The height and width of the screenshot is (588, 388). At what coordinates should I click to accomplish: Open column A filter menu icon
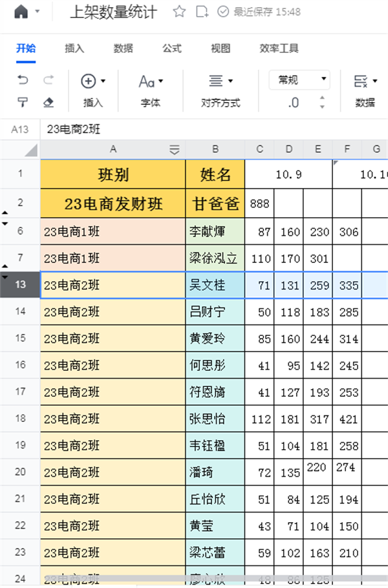click(x=175, y=150)
